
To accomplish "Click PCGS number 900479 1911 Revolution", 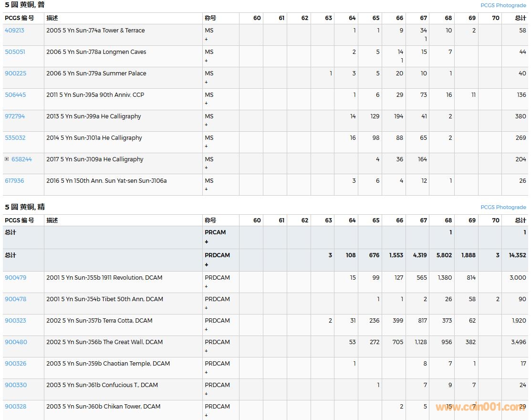I will click(15, 278).
